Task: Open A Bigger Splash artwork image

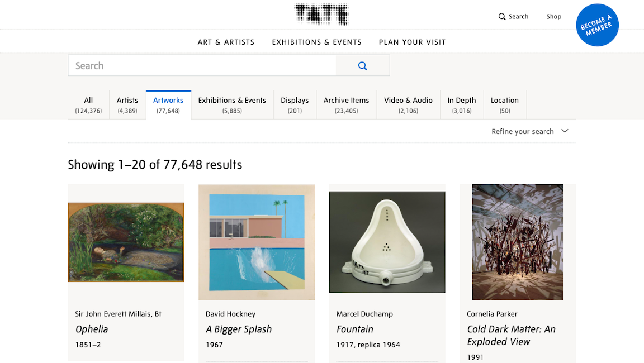Action: tap(257, 242)
